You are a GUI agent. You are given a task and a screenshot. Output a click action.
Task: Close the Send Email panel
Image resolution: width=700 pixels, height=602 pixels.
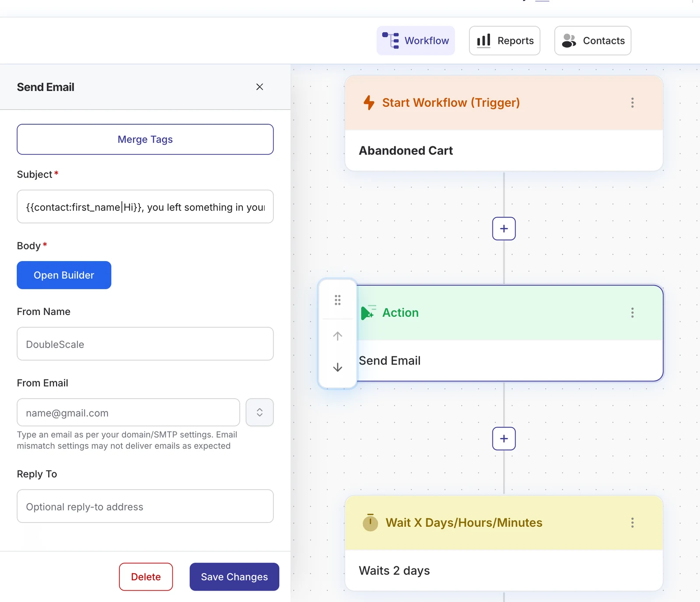pos(259,87)
